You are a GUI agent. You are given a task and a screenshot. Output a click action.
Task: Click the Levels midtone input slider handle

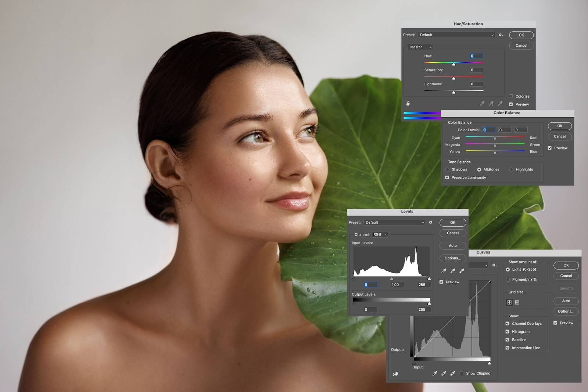[x=391, y=279]
